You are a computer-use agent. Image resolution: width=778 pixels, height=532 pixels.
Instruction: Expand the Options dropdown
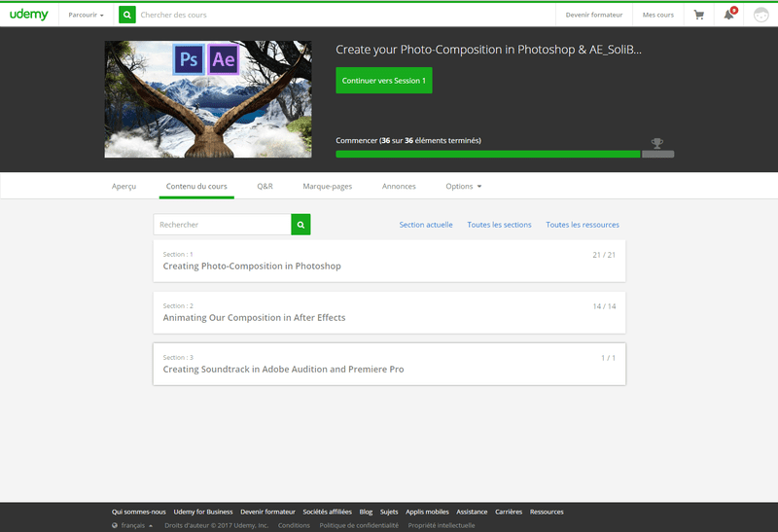[463, 186]
